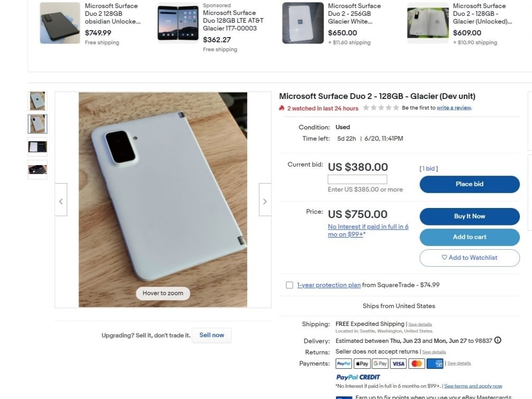Click the bid amount input field
532x399 pixels.
point(357,179)
